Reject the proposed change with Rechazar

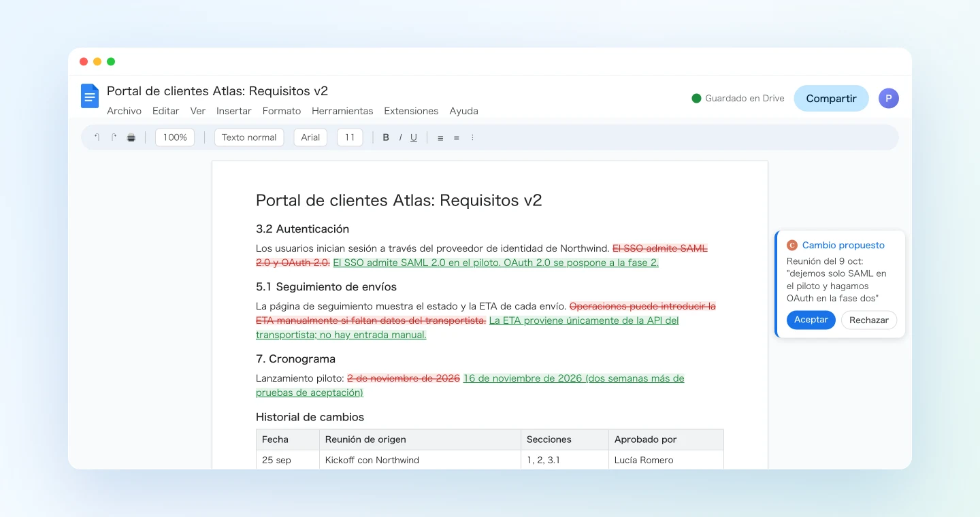coord(869,320)
